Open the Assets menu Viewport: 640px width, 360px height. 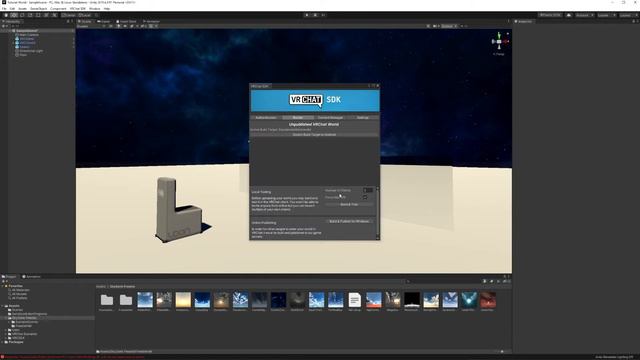(x=22, y=9)
